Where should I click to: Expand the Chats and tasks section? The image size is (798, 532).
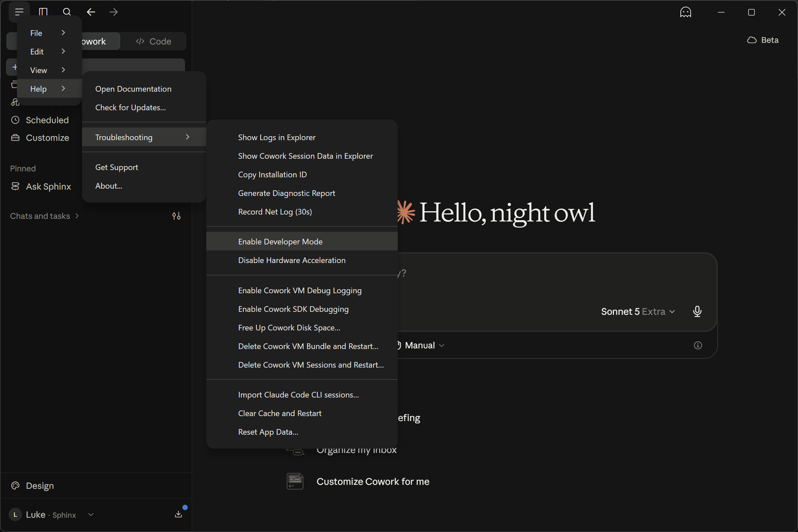pyautogui.click(x=45, y=216)
